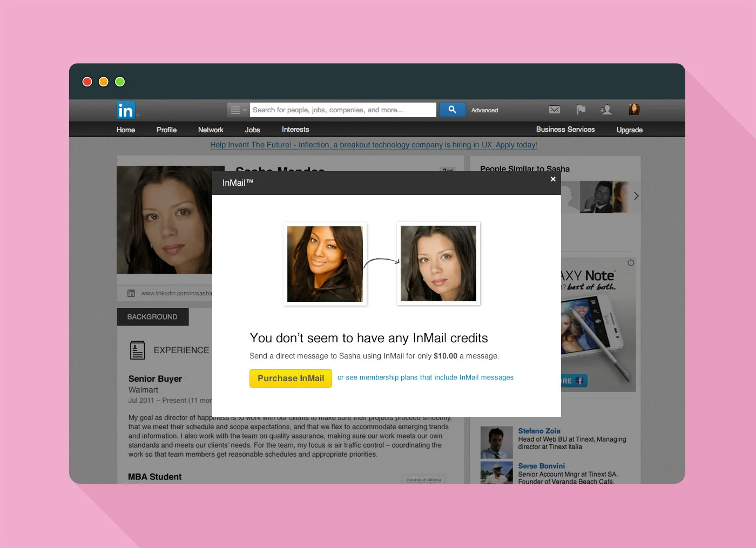Click the search input field
Screen dimensions: 756x548
click(343, 110)
